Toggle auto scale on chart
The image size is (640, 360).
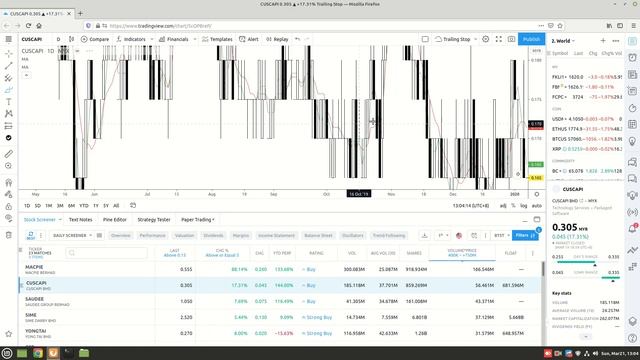[x=537, y=206]
